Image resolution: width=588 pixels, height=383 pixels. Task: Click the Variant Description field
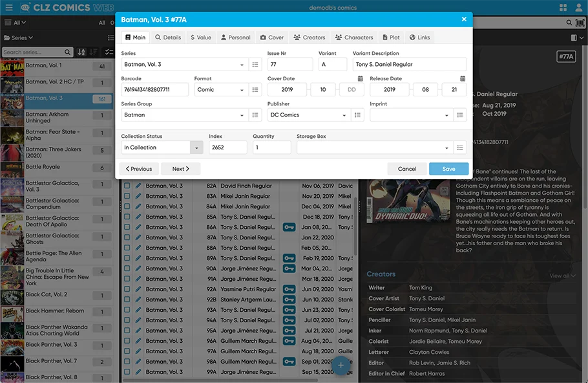pyautogui.click(x=410, y=65)
